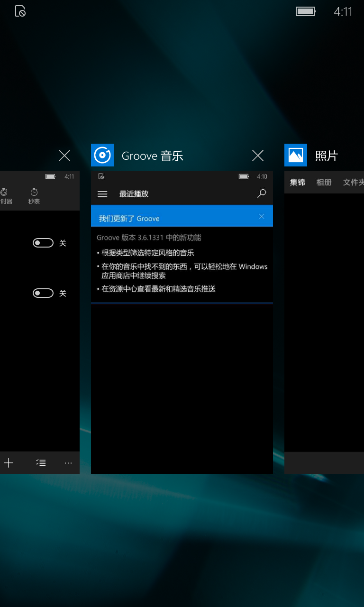
Task: Open the Groove Music app icon
Action: [102, 155]
